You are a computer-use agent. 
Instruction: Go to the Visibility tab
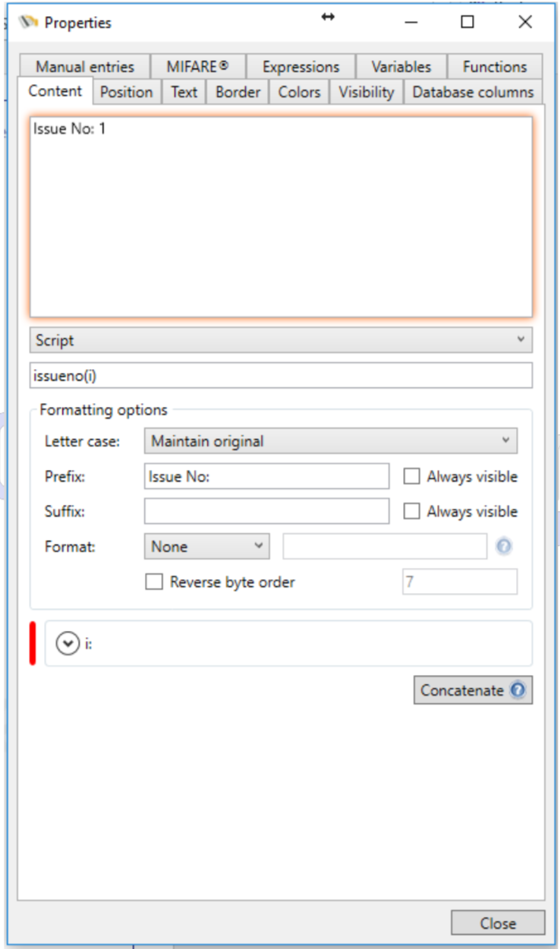point(366,93)
